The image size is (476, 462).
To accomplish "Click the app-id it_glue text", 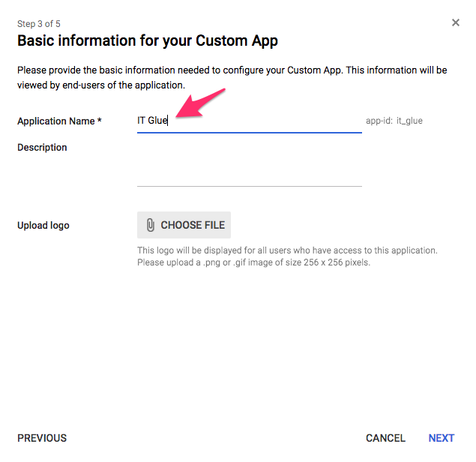I will (x=394, y=120).
